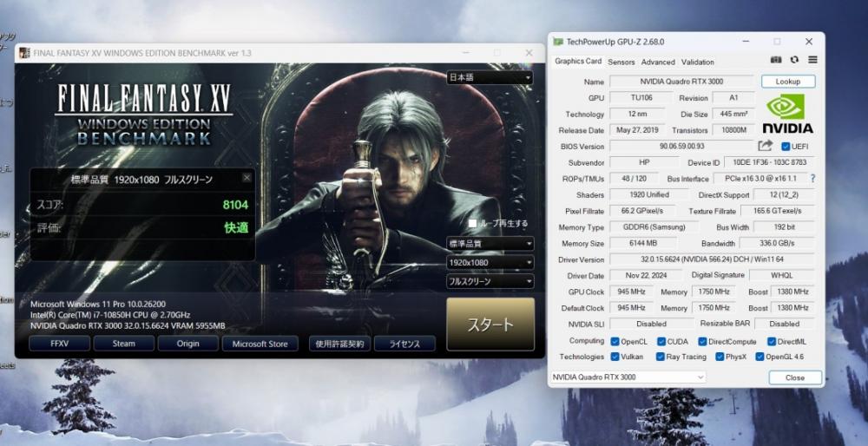
Task: Enable the ループ再生する loop playback checkbox
Action: click(x=473, y=223)
